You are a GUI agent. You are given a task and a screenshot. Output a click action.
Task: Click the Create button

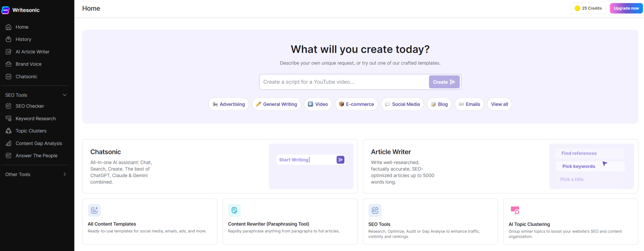click(444, 82)
